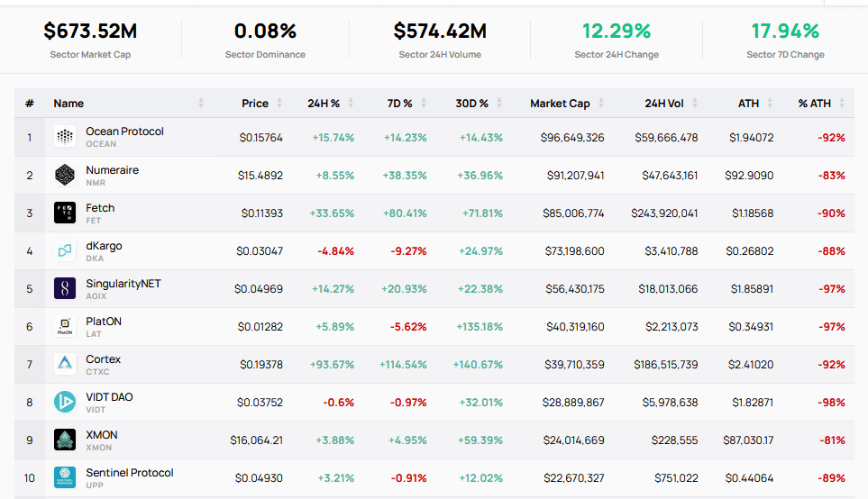
Task: Click Cortex 7D change +114.54%
Action: [403, 365]
